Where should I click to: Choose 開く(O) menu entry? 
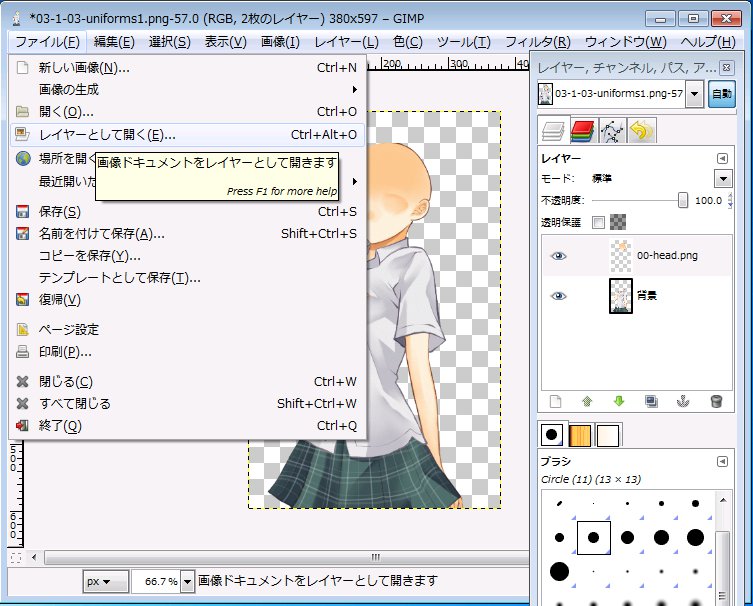coord(187,111)
